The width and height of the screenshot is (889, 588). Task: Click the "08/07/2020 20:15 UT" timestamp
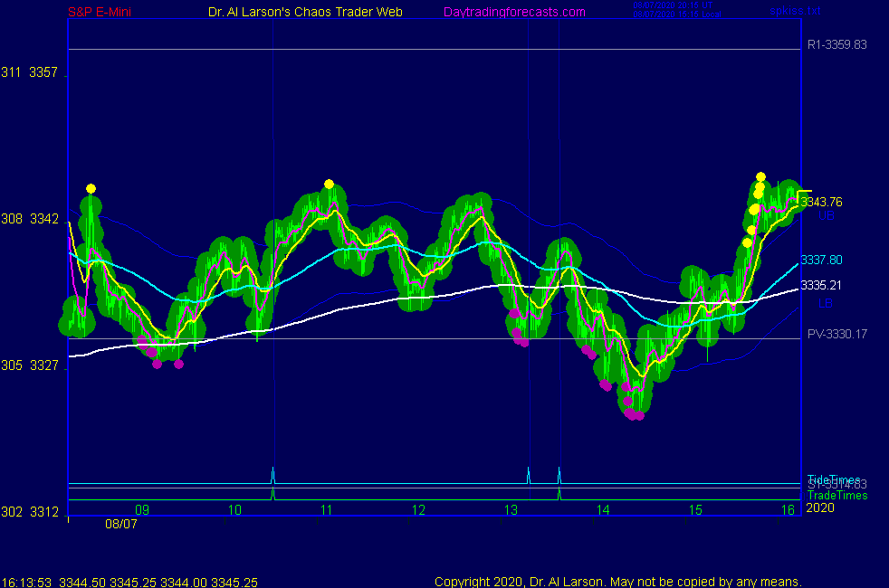[673, 5]
